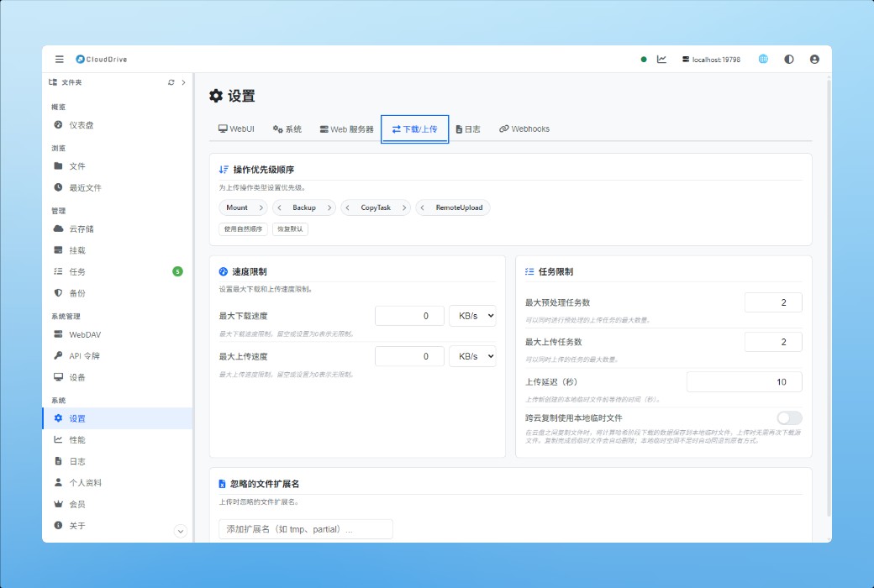Open 会员 in sidebar

click(118, 504)
